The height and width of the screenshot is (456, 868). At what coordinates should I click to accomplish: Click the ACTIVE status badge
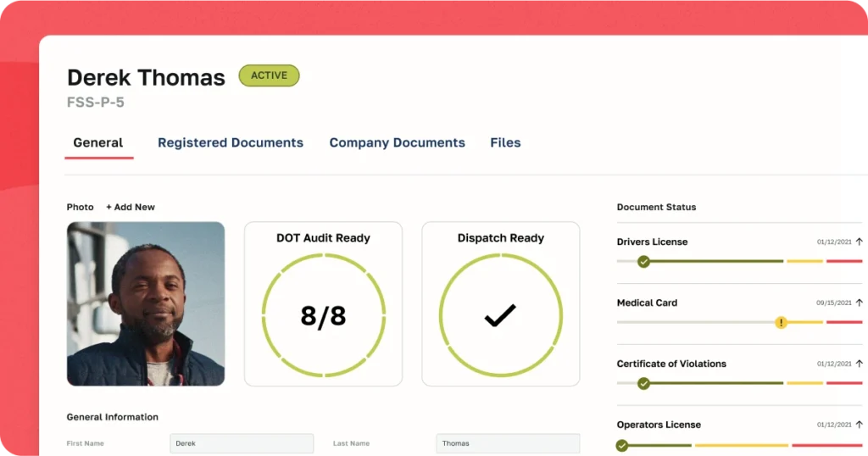tap(269, 75)
